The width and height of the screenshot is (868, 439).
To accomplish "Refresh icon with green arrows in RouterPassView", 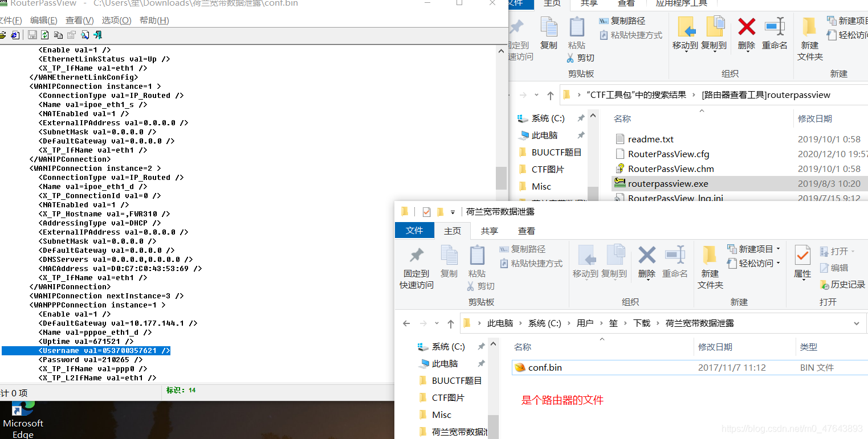I will pyautogui.click(x=45, y=35).
